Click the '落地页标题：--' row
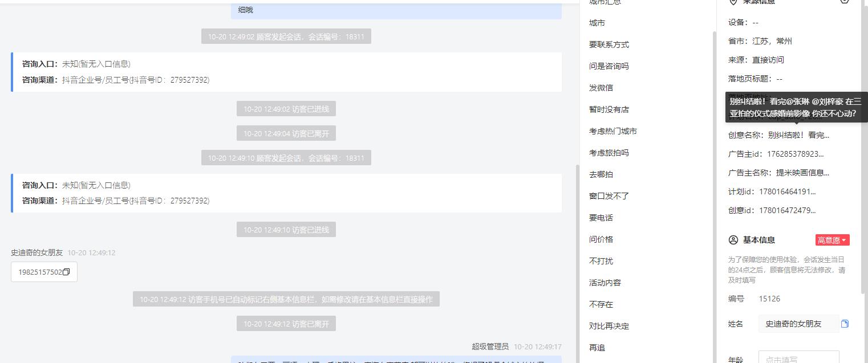Image resolution: width=868 pixels, height=363 pixels. pyautogui.click(x=756, y=79)
